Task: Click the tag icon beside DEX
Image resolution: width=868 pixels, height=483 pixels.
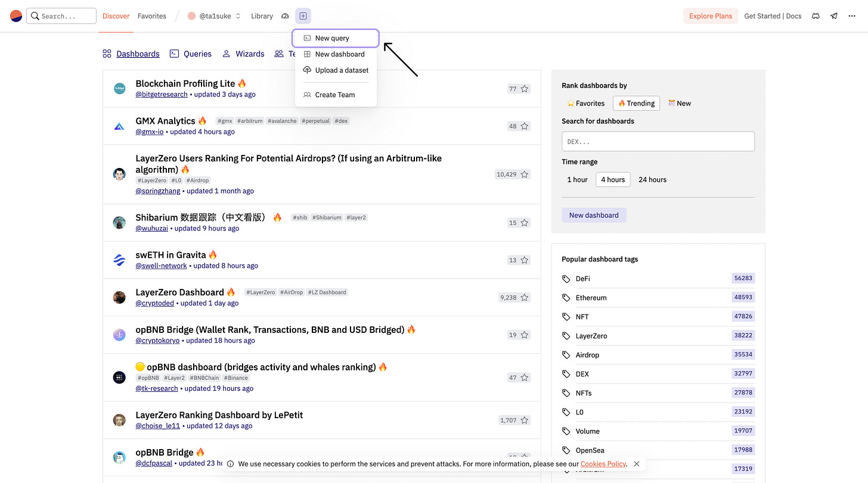Action: [x=566, y=374]
